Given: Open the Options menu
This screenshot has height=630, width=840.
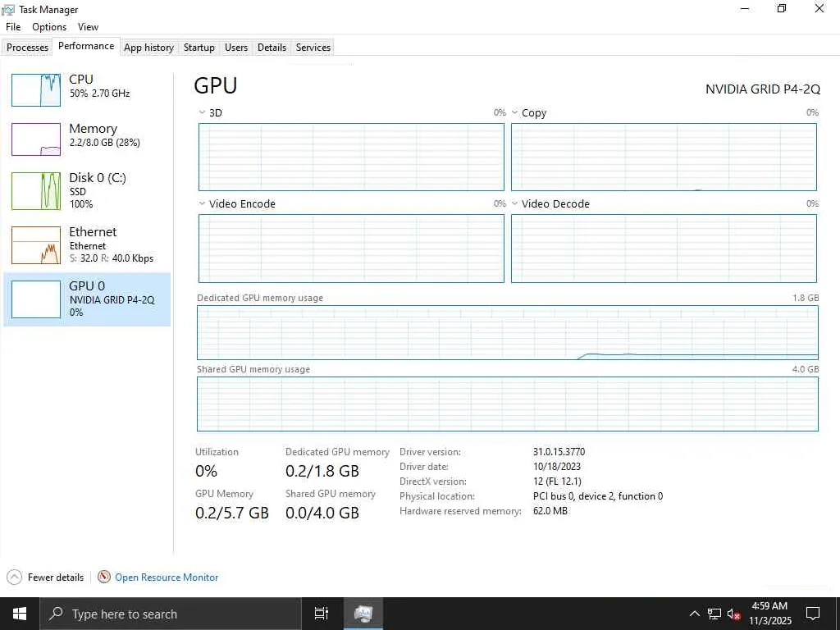Looking at the screenshot, I should 49,27.
